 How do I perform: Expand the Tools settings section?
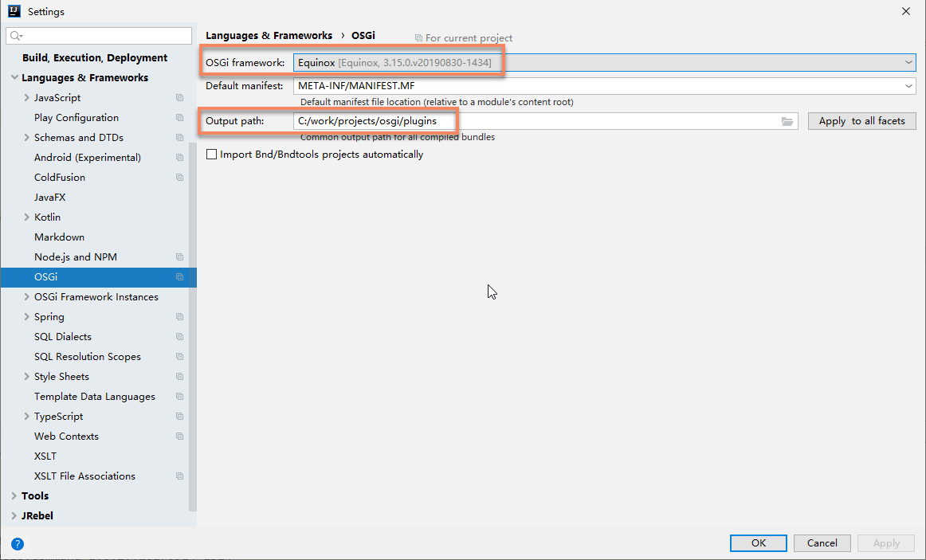tap(14, 496)
